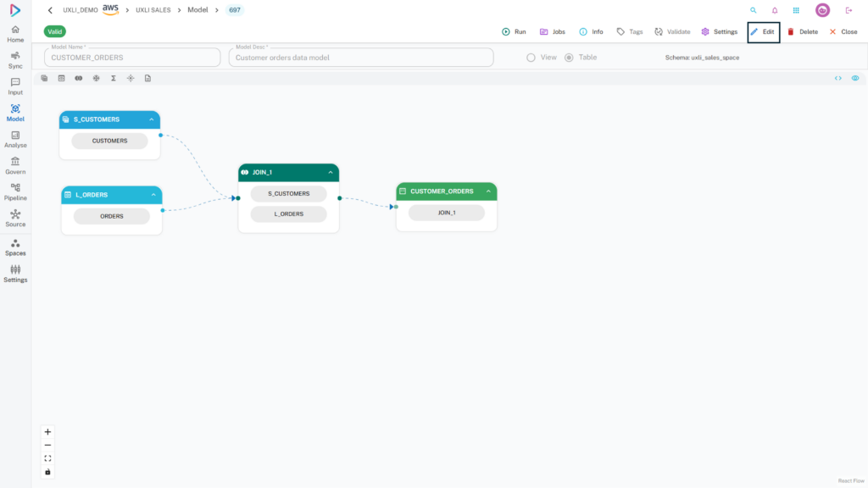
Task: Zoom in on the canvas
Action: pyautogui.click(x=47, y=432)
